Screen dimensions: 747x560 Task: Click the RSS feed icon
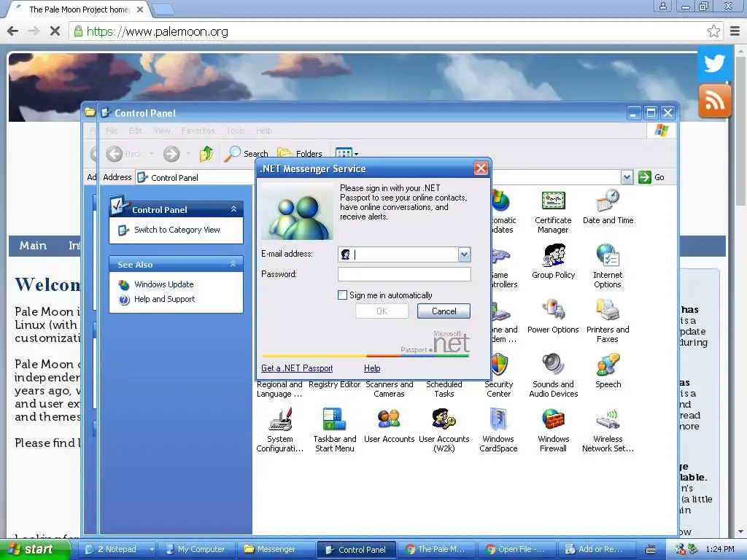(714, 101)
